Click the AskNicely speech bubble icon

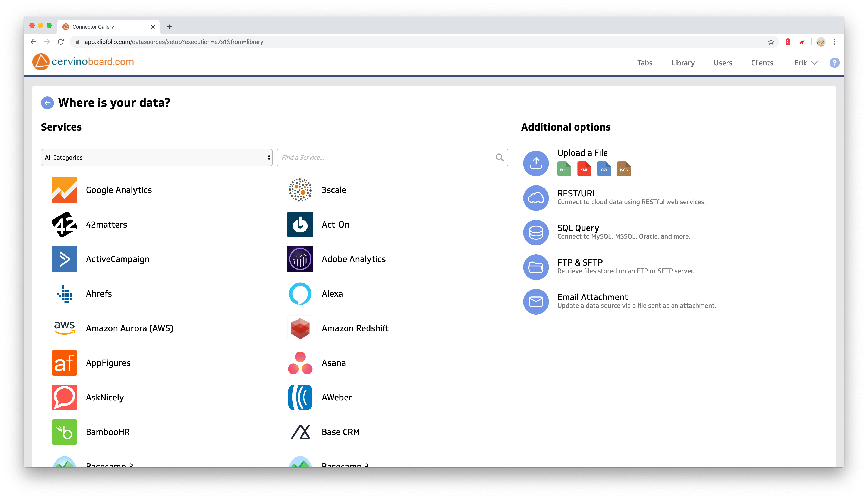64,397
